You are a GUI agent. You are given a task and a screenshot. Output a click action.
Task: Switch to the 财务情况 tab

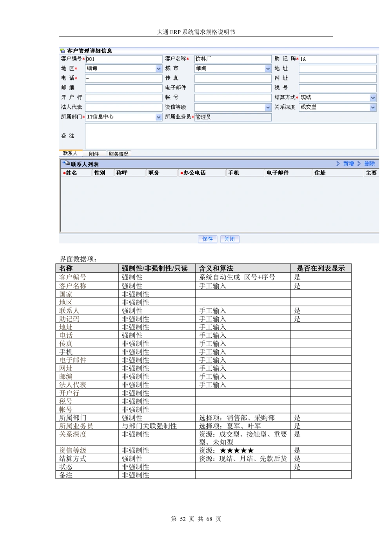tap(119, 154)
